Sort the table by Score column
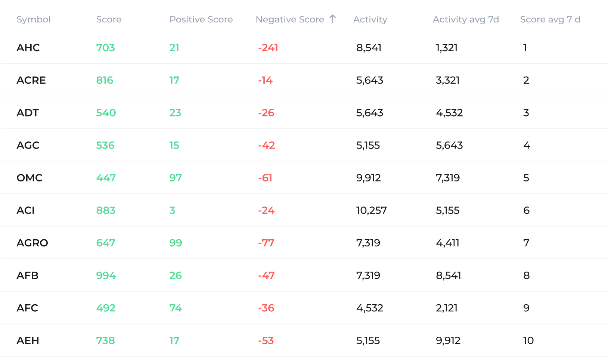This screenshot has height=364, width=608. click(x=109, y=19)
